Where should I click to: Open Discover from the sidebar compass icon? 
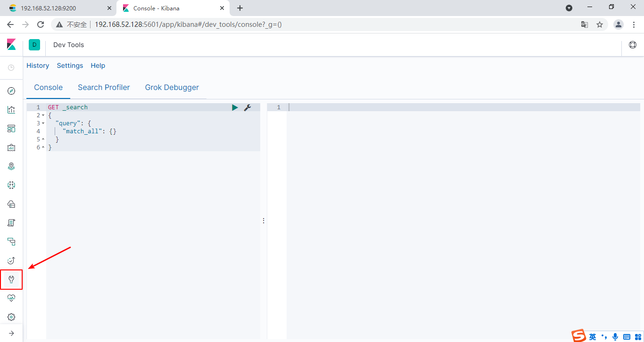coord(11,91)
